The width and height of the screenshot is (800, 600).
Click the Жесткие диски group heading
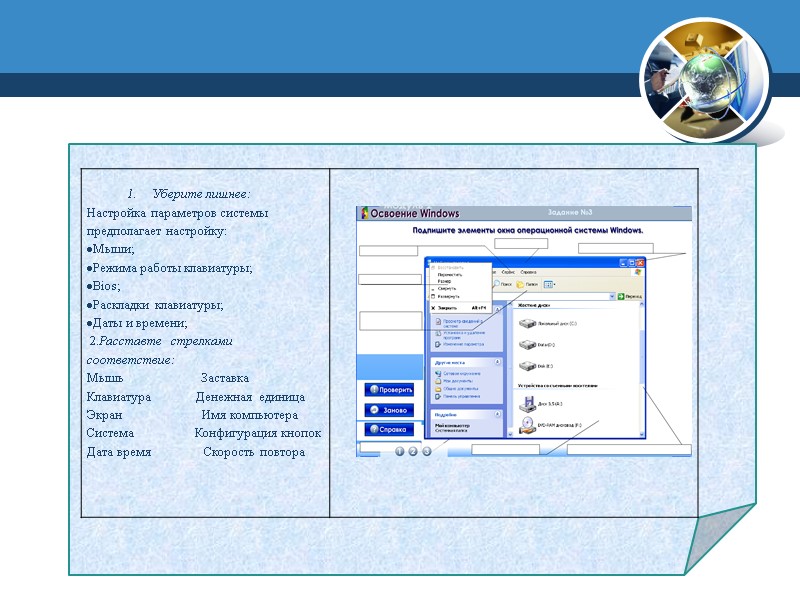coord(534,305)
